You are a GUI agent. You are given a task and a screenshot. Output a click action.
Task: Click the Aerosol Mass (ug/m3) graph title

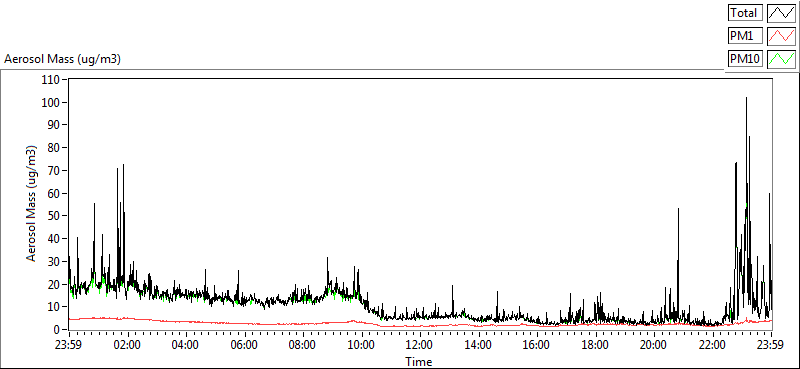(x=62, y=59)
